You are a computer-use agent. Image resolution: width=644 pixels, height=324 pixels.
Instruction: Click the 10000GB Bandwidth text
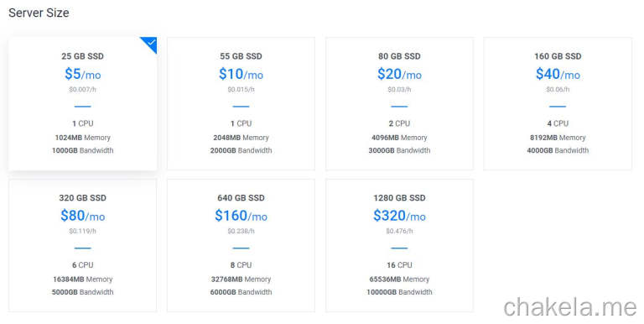[x=399, y=292]
